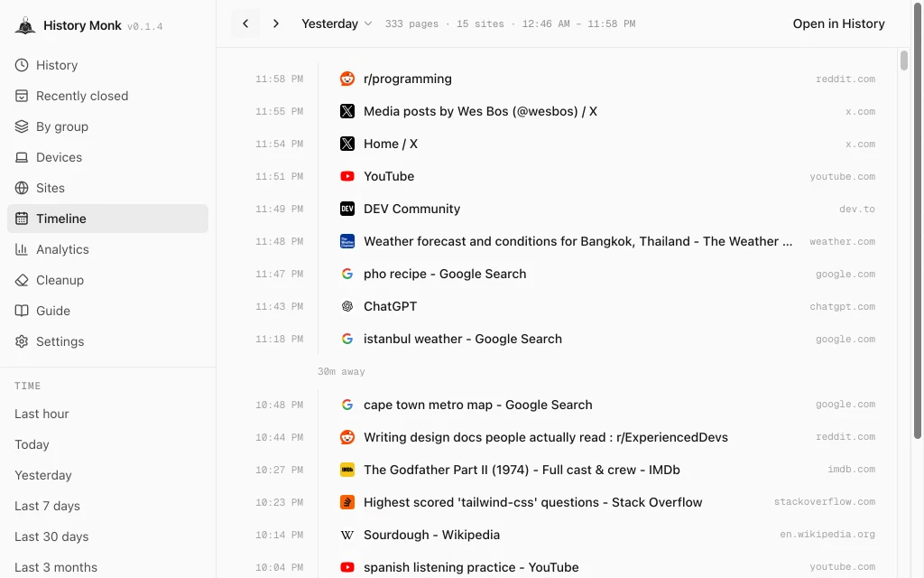924x578 pixels.
Task: Click the Reddit icon of r/programming
Action: 347,79
